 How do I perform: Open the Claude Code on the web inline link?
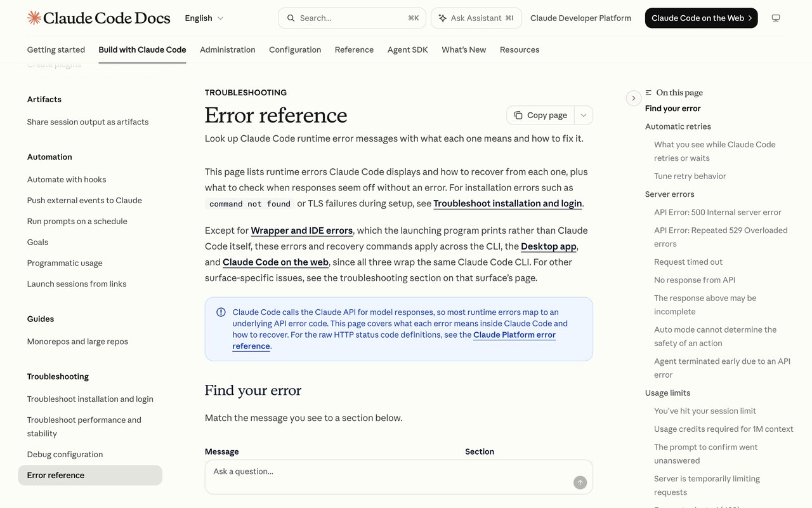pyautogui.click(x=275, y=262)
